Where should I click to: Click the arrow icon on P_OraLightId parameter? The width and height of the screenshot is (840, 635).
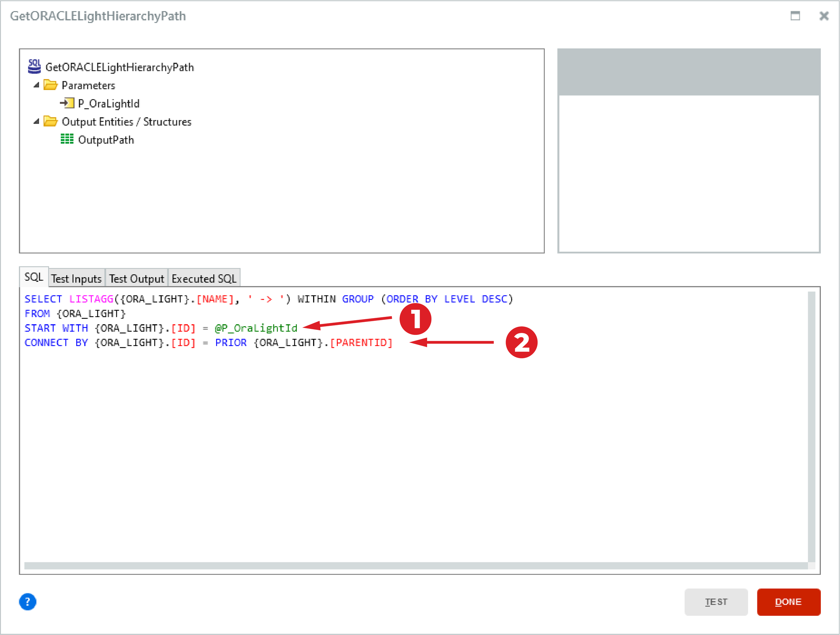tap(68, 103)
